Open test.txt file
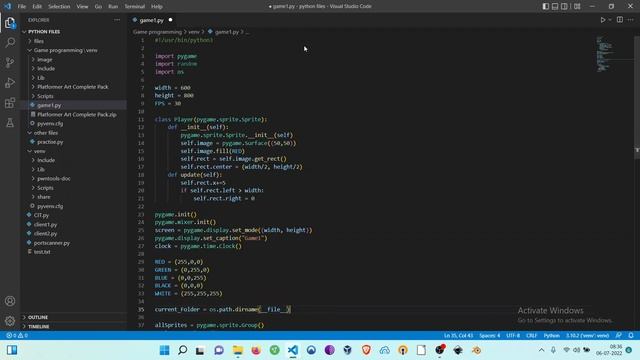The width and height of the screenshot is (640, 360). [42, 252]
